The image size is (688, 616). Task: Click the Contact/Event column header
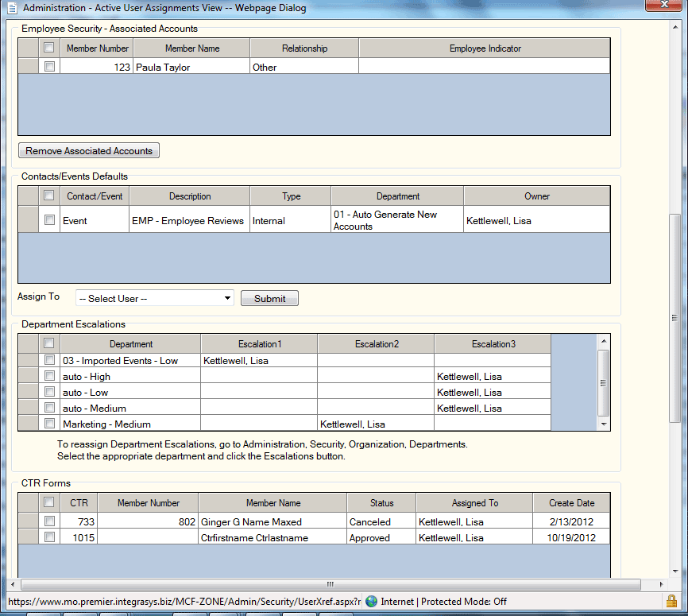(95, 196)
